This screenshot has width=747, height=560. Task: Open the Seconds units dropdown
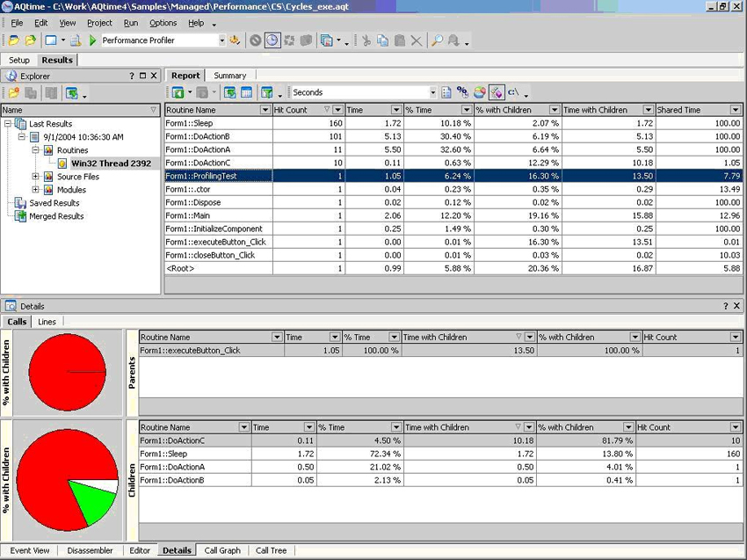pyautogui.click(x=432, y=92)
